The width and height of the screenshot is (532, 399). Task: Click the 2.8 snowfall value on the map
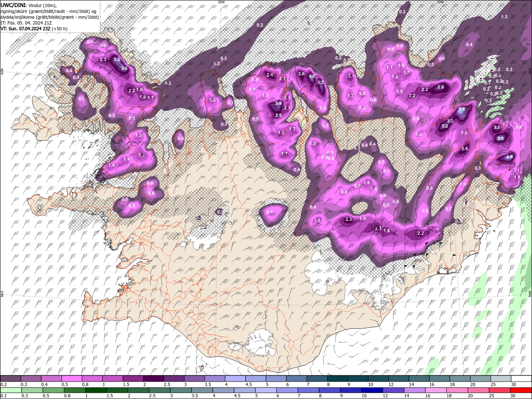tap(441, 87)
